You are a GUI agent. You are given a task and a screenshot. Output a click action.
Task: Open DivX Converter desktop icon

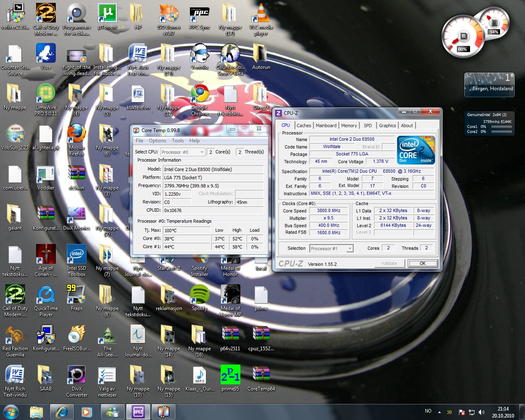(x=77, y=381)
